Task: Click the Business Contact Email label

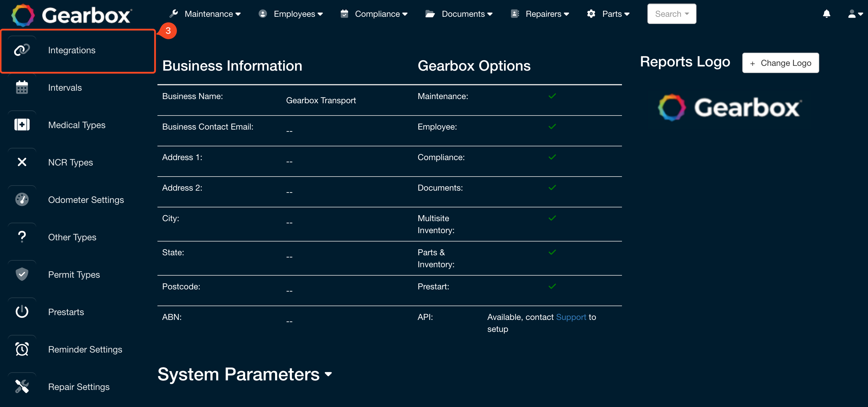Action: tap(207, 126)
